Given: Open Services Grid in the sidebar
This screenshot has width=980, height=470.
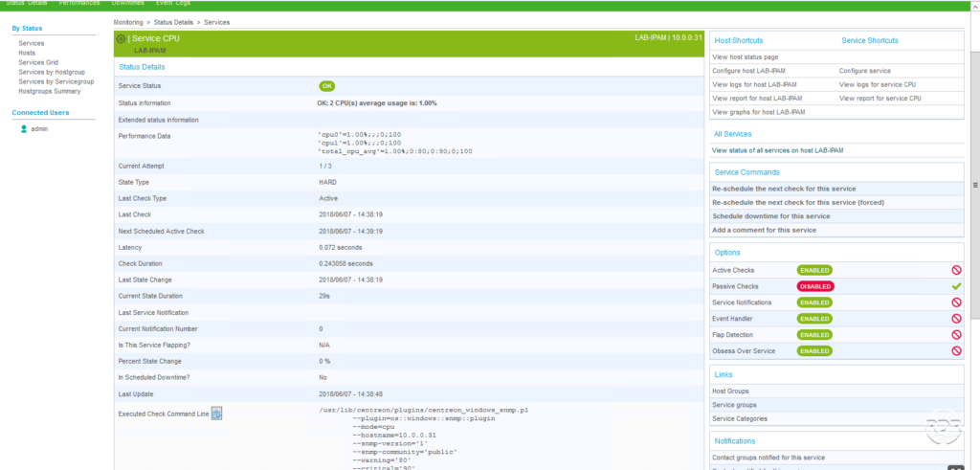Looking at the screenshot, I should (x=38, y=62).
